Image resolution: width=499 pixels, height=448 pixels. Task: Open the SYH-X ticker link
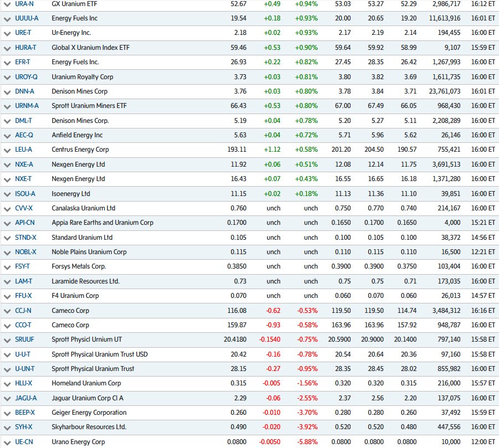[x=24, y=427]
